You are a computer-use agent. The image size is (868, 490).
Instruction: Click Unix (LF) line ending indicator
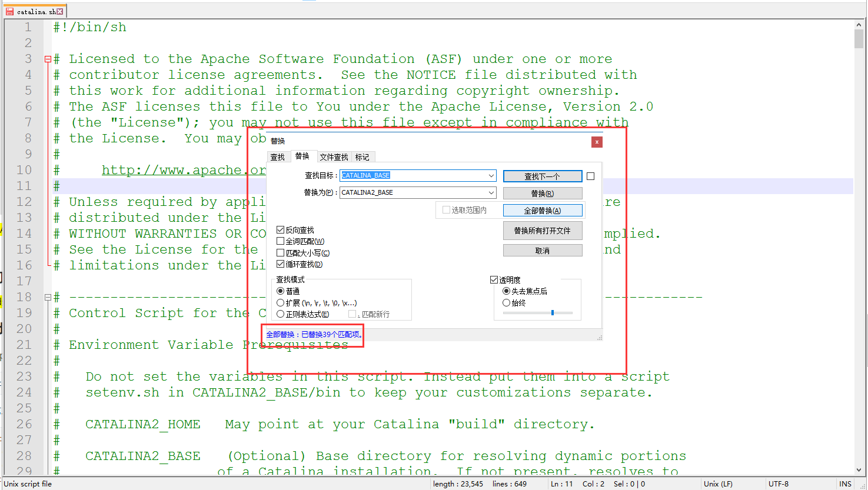pos(718,484)
